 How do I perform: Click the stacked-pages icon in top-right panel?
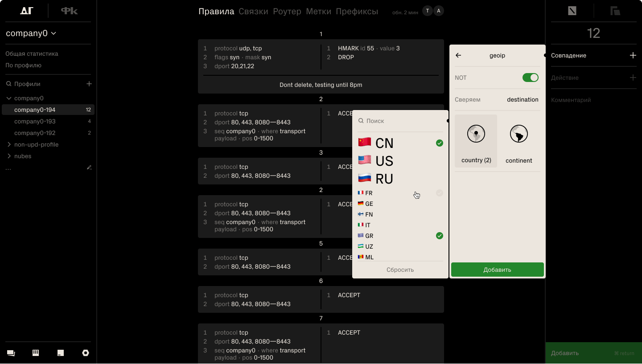(x=615, y=10)
